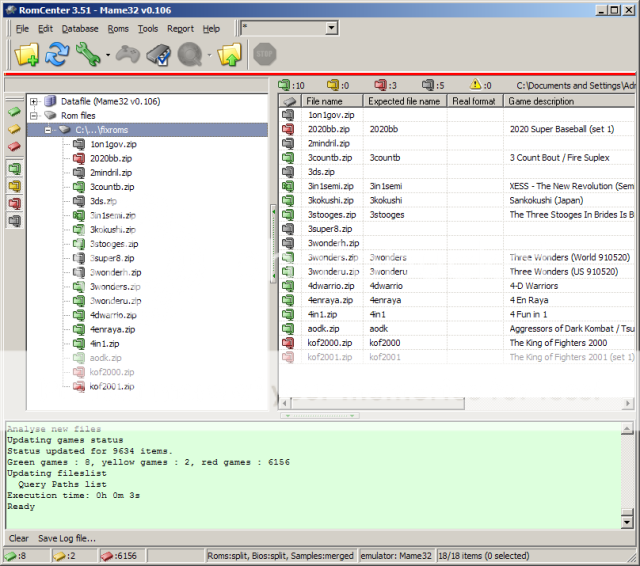Click the blue refresh arrows icon
Viewport: 640px width, 566px height.
(x=57, y=56)
